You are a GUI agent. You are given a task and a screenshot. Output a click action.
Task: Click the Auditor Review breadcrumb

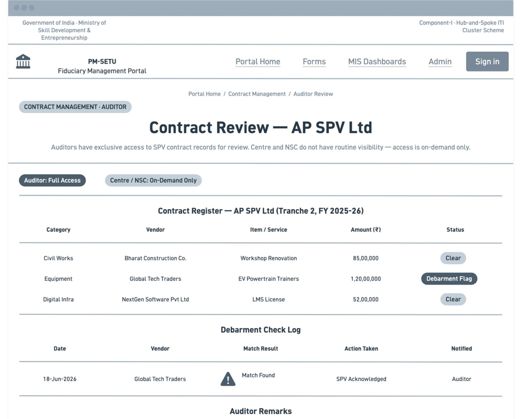pyautogui.click(x=313, y=94)
